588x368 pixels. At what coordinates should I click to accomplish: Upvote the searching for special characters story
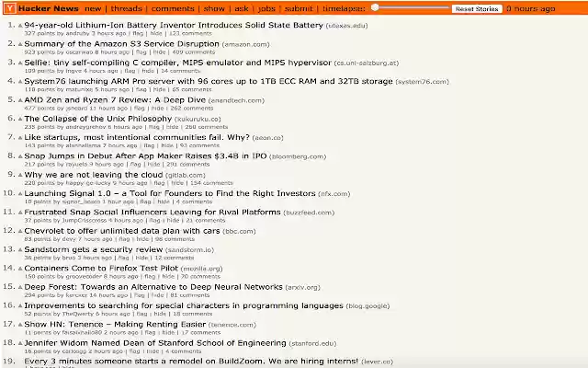click(x=20, y=306)
